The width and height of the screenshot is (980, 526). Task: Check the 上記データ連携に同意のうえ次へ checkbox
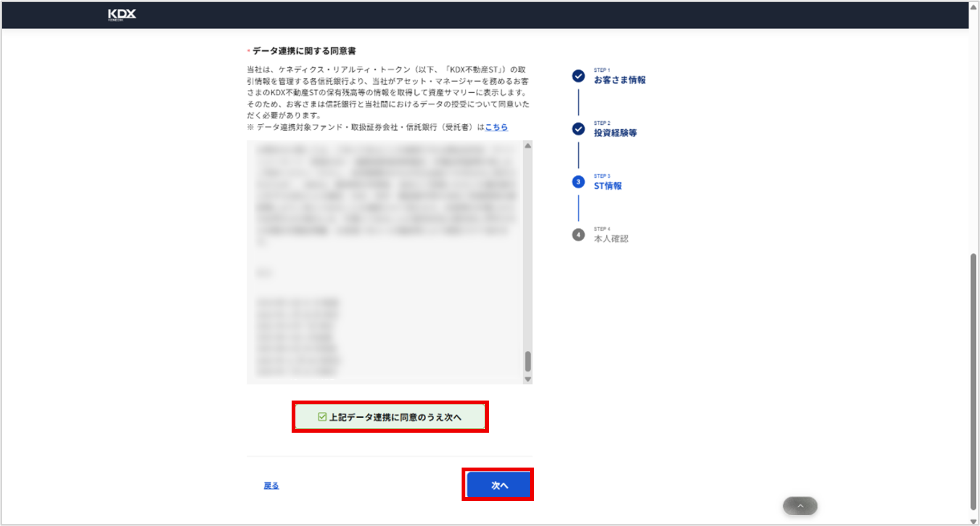(322, 417)
